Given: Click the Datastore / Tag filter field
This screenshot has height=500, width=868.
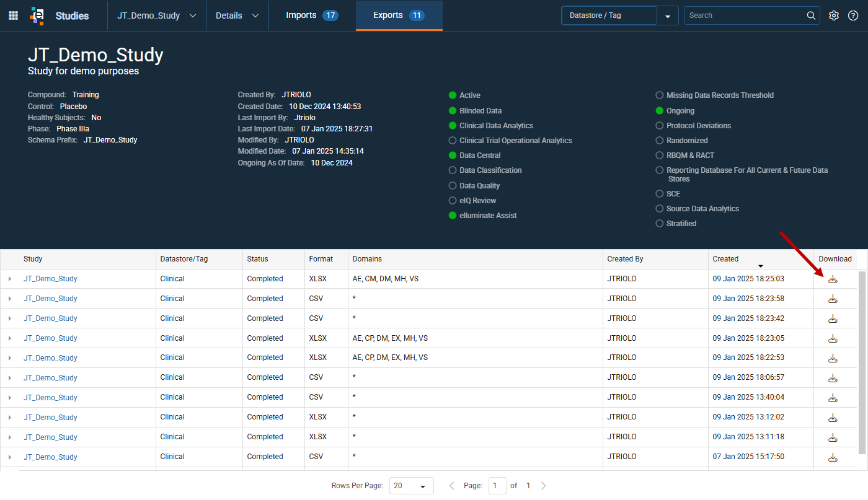Looking at the screenshot, I should (609, 15).
